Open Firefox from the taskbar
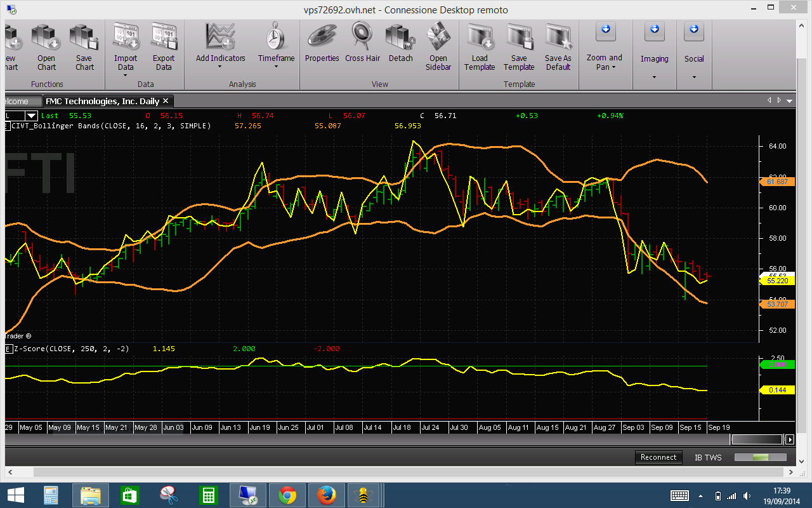 coord(326,495)
